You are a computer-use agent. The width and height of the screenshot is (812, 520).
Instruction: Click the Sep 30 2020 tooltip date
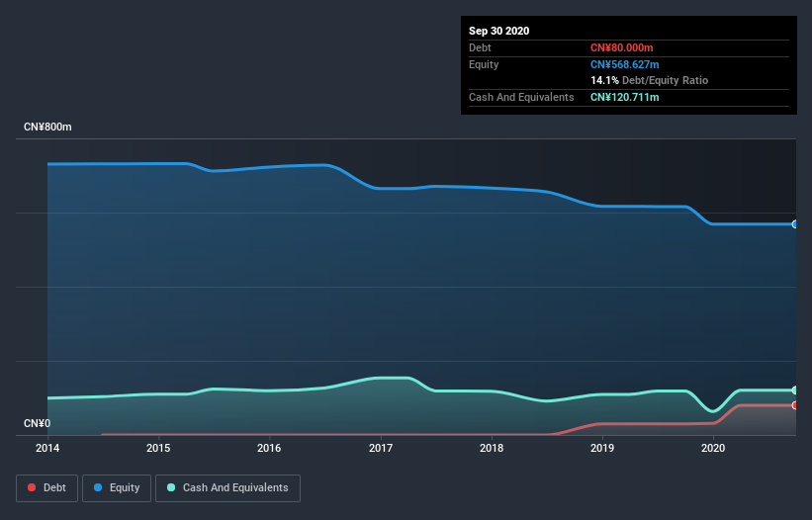[x=498, y=31]
